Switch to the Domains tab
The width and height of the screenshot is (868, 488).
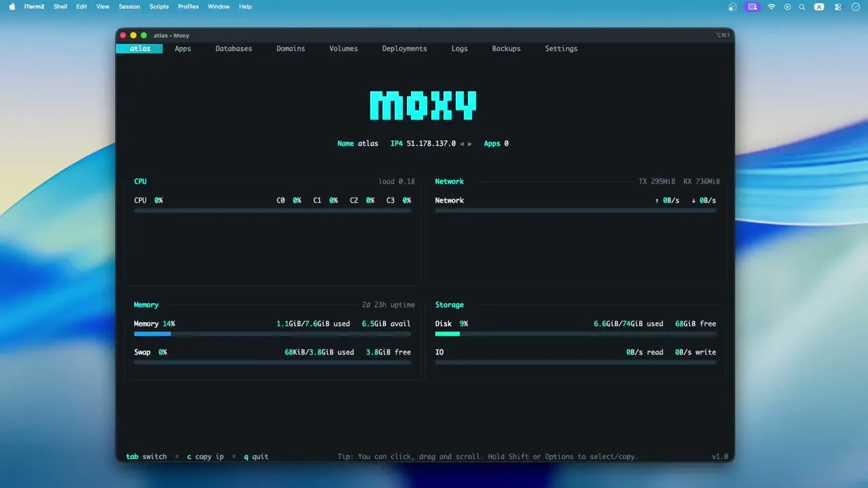click(290, 49)
